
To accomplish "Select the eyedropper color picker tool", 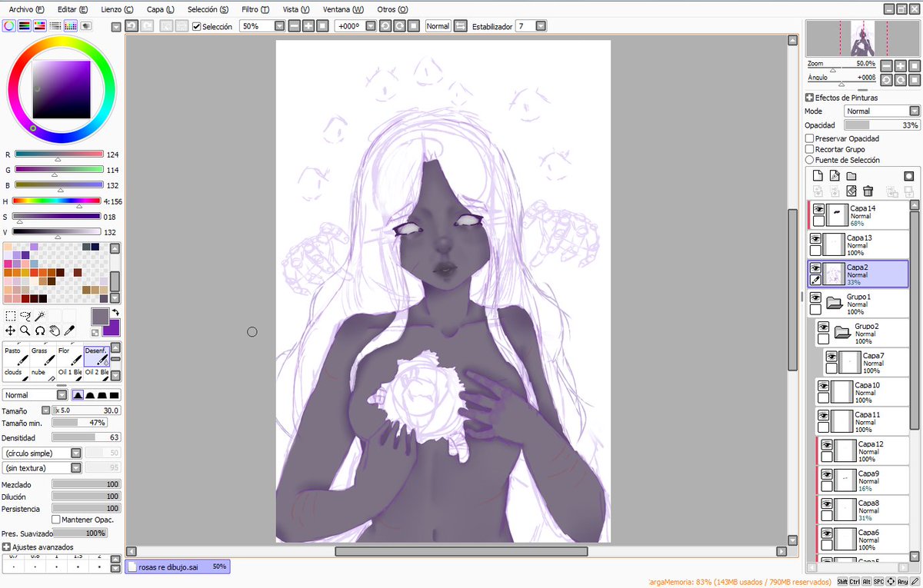I will click(69, 331).
